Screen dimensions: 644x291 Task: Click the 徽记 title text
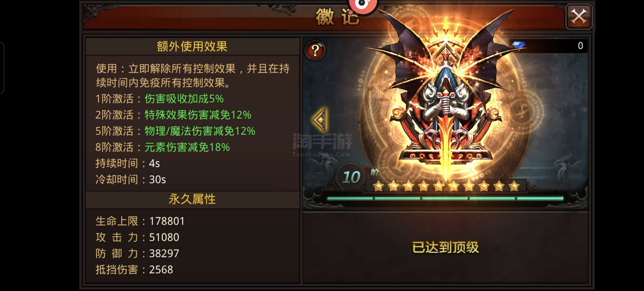pyautogui.click(x=337, y=17)
